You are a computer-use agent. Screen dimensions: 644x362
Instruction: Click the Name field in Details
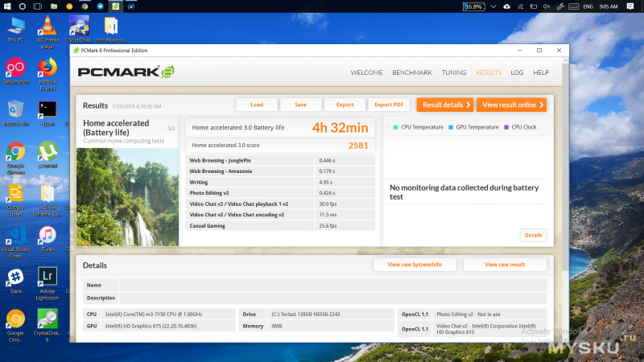[332, 285]
